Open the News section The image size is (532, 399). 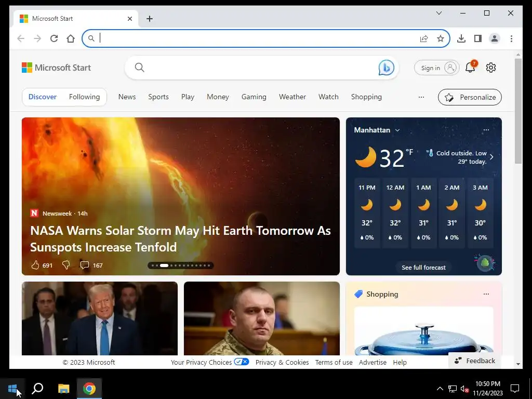coord(127,97)
